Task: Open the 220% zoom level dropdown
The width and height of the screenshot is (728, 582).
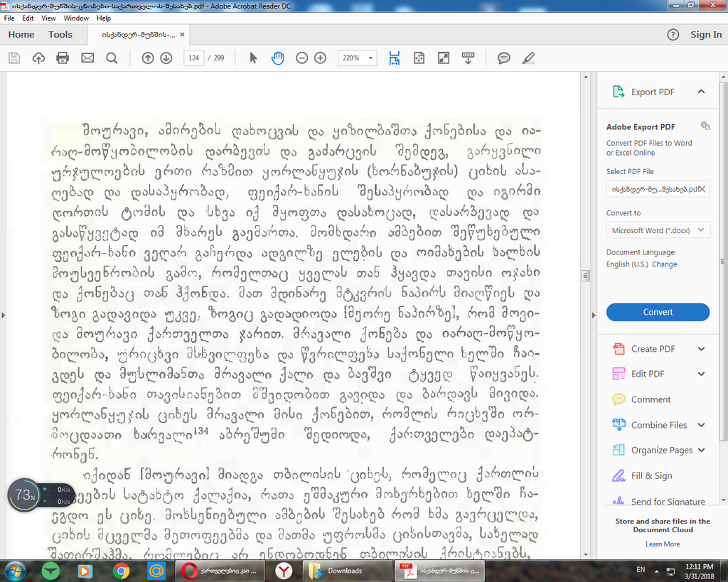Action: [x=357, y=58]
